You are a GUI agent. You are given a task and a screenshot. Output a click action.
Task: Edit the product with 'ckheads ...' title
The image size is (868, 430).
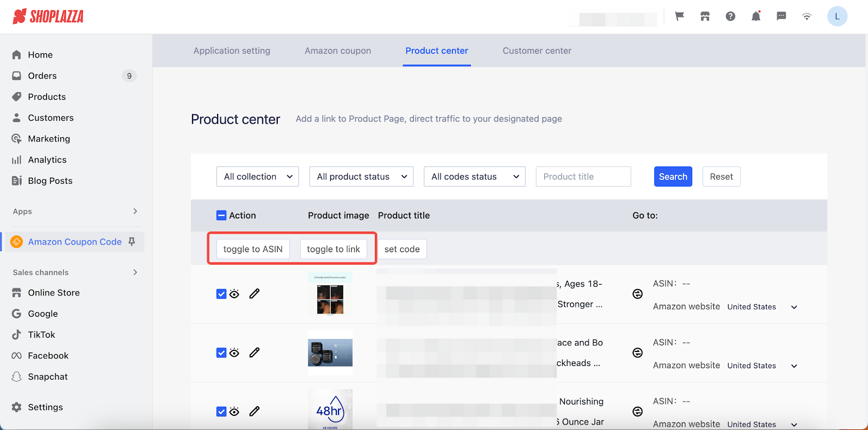click(254, 353)
